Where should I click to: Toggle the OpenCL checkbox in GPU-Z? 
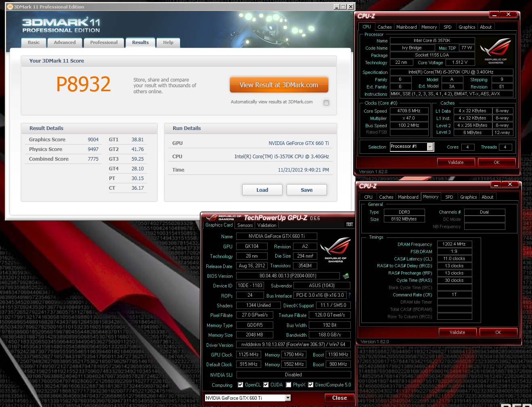coord(241,385)
